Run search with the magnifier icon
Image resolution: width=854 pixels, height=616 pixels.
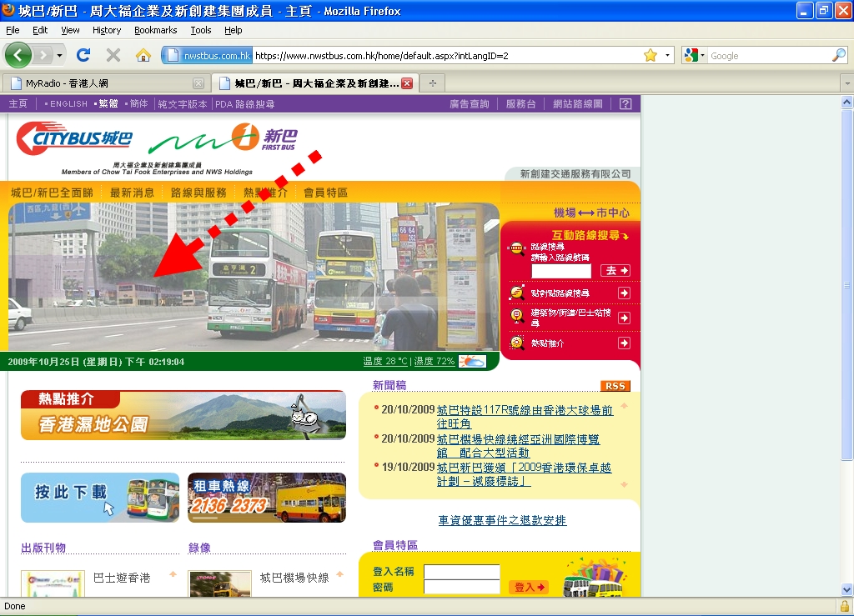coord(839,55)
